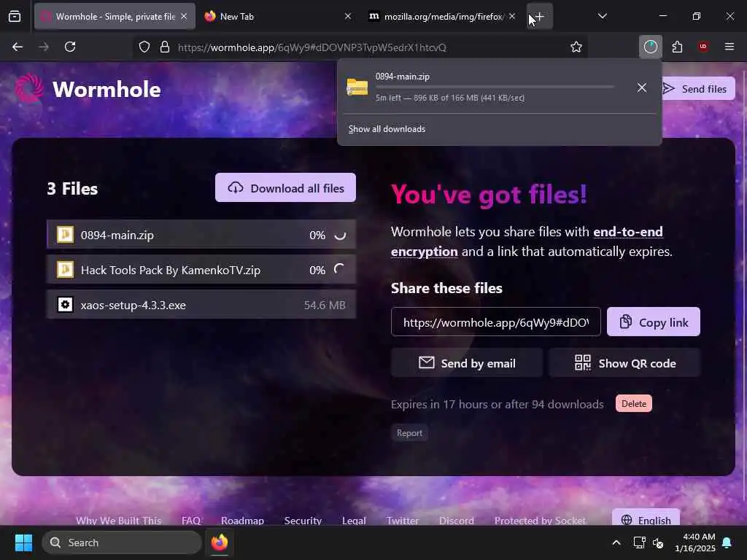The width and height of the screenshot is (747, 560).
Task: Open a new browser tab
Action: 540,16
